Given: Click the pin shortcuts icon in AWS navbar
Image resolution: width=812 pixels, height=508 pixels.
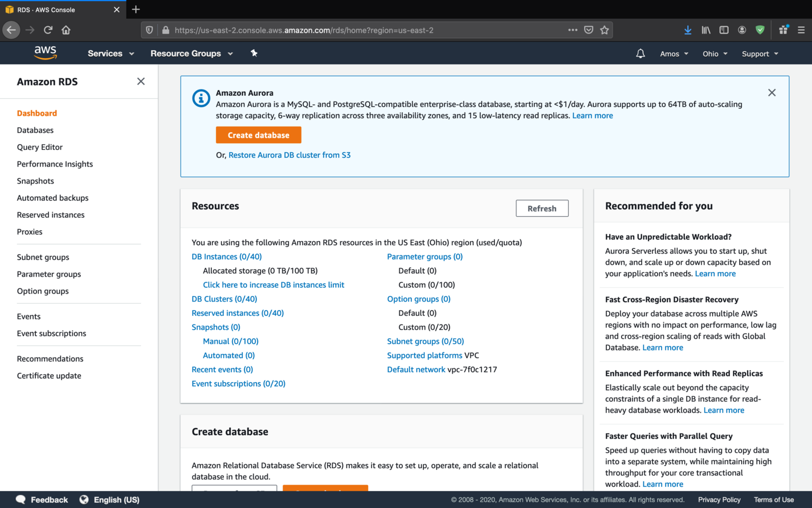Looking at the screenshot, I should (254, 53).
